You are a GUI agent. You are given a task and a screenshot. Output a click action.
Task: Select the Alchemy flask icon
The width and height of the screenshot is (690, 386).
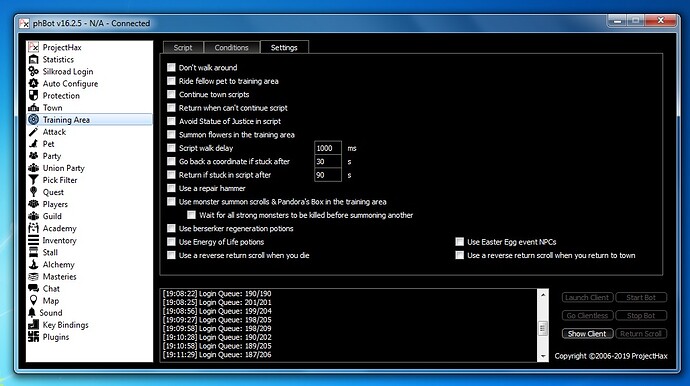point(33,265)
